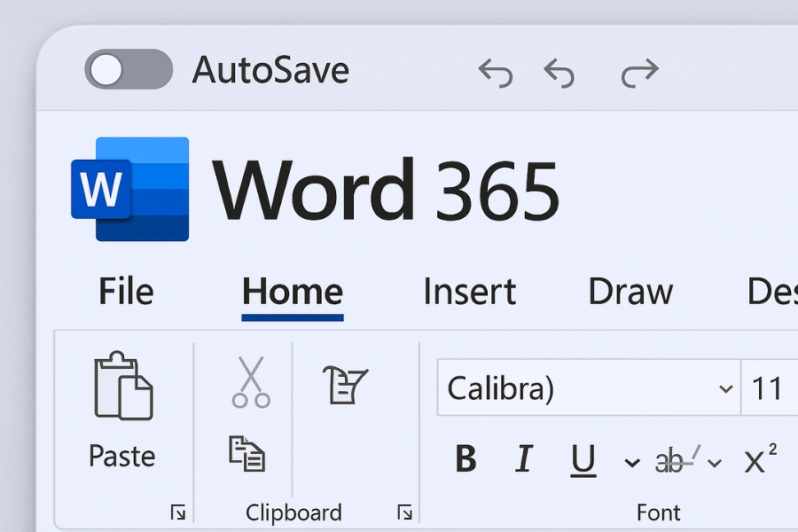Click the leftmost Undo arrow

[x=496, y=73]
